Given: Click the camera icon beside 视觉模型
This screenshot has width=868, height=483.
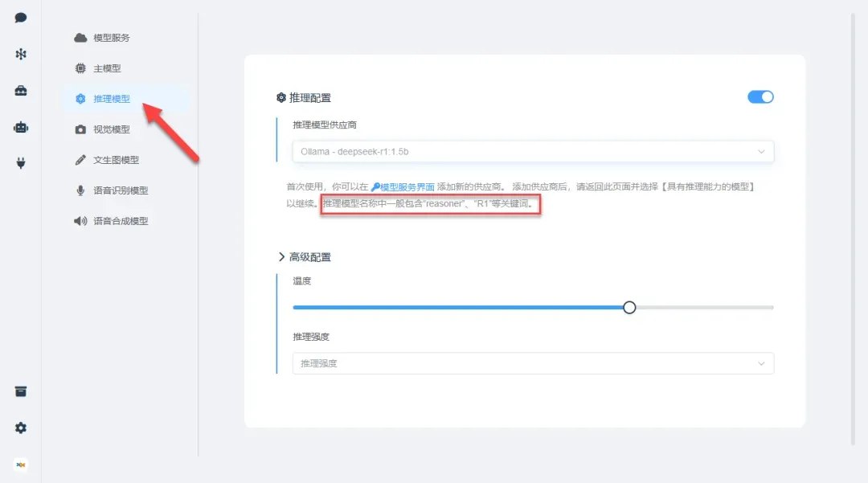Looking at the screenshot, I should click(80, 129).
